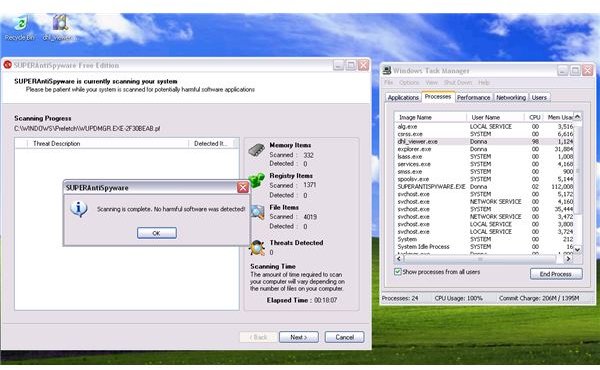
Task: Open the dhl_viewer desktop icon
Action: coord(59,27)
